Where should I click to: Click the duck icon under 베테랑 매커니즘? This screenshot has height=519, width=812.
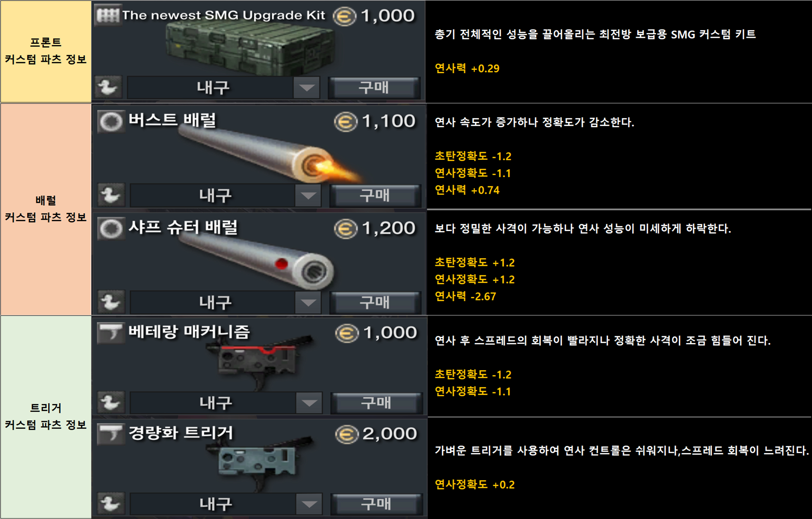[111, 403]
